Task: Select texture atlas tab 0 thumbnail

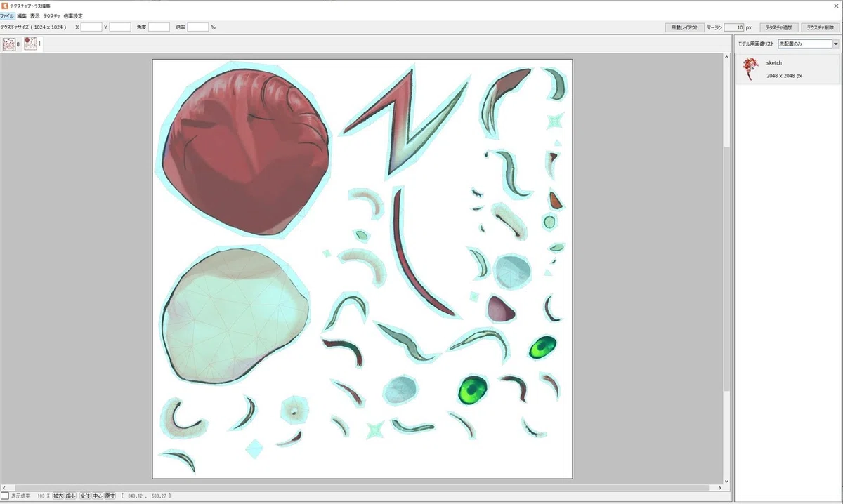Action: click(9, 44)
